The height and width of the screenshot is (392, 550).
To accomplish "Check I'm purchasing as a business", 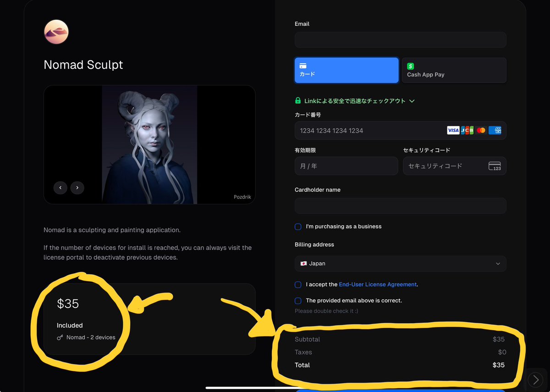I will pyautogui.click(x=298, y=226).
